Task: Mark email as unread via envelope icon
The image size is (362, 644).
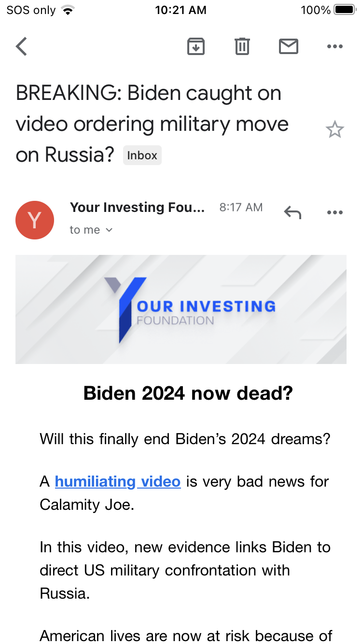Action: [x=288, y=46]
